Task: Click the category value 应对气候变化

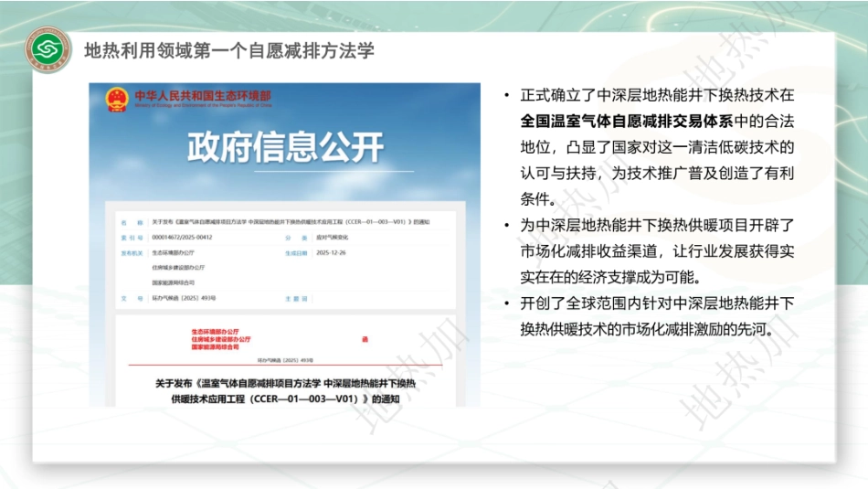Action: (x=333, y=238)
